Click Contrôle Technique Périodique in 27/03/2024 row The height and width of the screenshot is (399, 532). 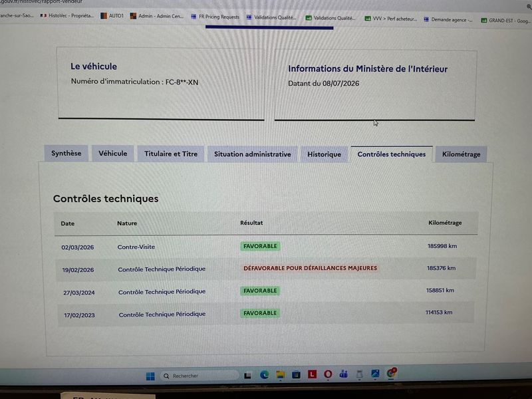(162, 292)
